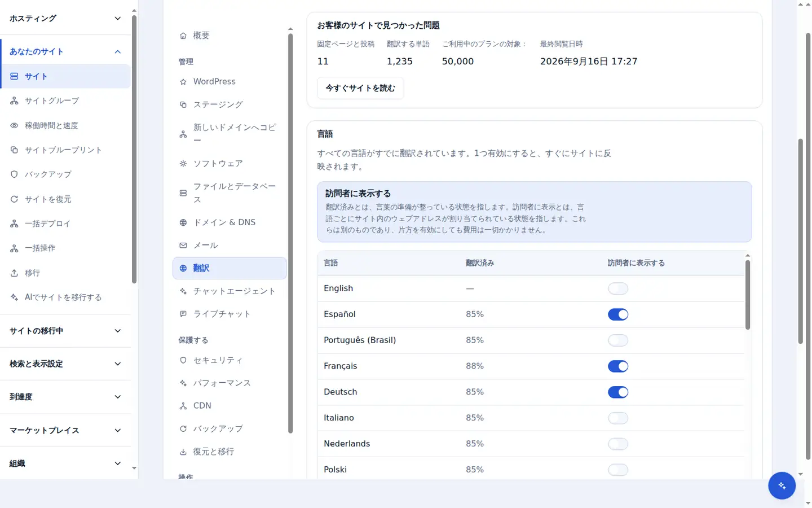Screen dimensions: 812x508
Task: Click the star icon beside WordPress
Action: coord(183,82)
